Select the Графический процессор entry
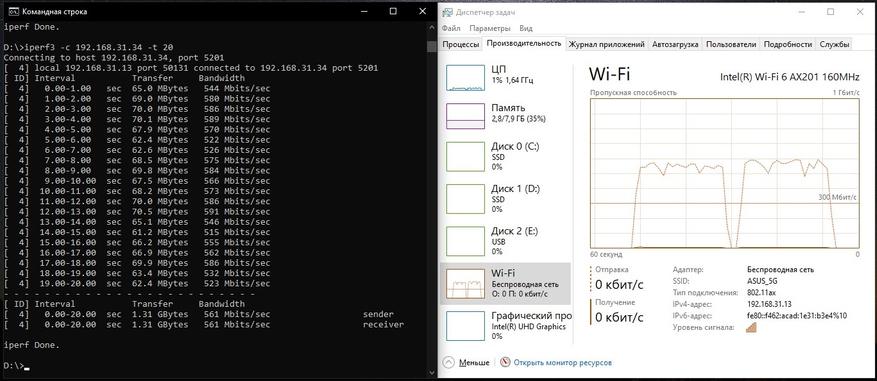 click(x=505, y=326)
